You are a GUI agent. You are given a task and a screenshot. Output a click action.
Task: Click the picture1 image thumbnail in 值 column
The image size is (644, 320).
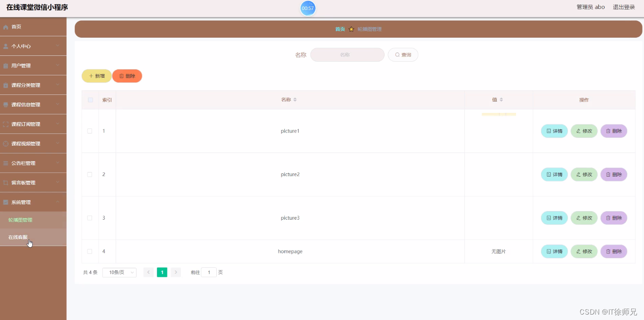[499, 114]
